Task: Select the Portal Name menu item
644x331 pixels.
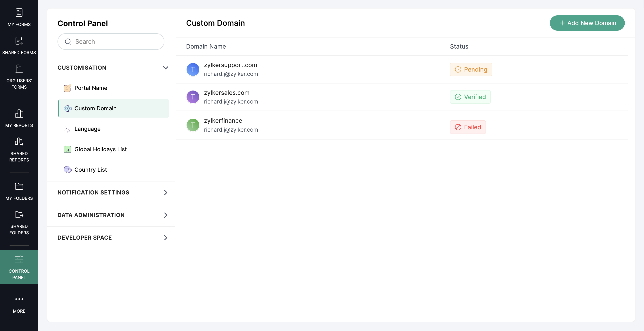Action: coord(114,88)
